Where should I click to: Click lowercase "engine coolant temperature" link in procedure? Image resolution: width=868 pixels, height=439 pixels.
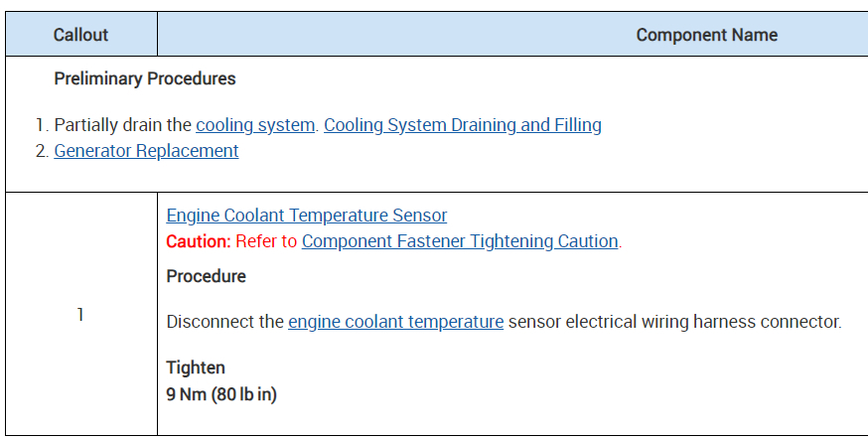click(x=395, y=322)
